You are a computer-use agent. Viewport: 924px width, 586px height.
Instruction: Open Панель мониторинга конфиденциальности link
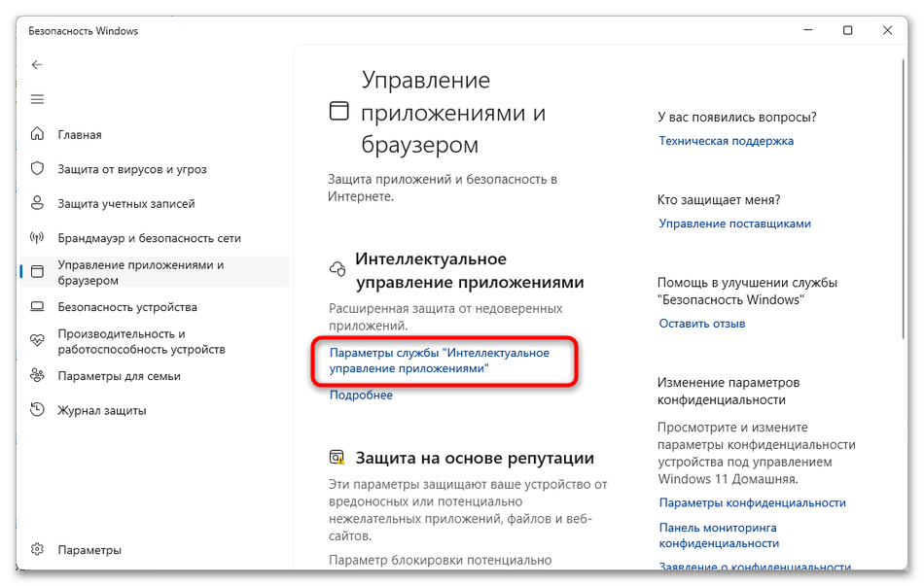pyautogui.click(x=719, y=535)
